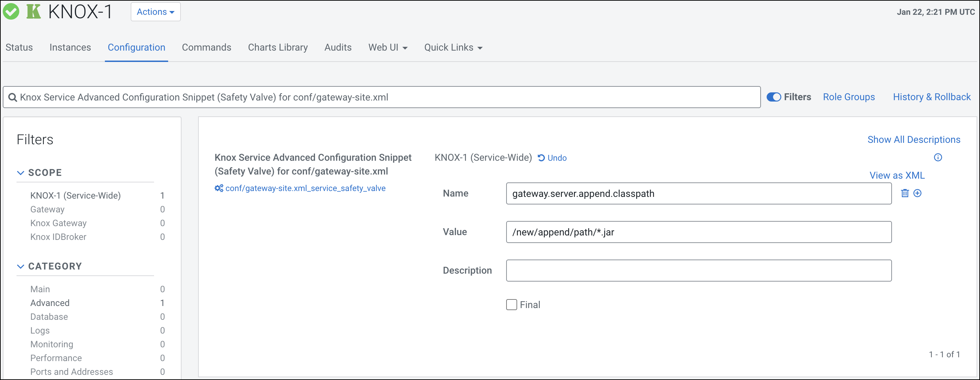Expand the Web UI menu
Screen dimensions: 980x380
click(387, 47)
